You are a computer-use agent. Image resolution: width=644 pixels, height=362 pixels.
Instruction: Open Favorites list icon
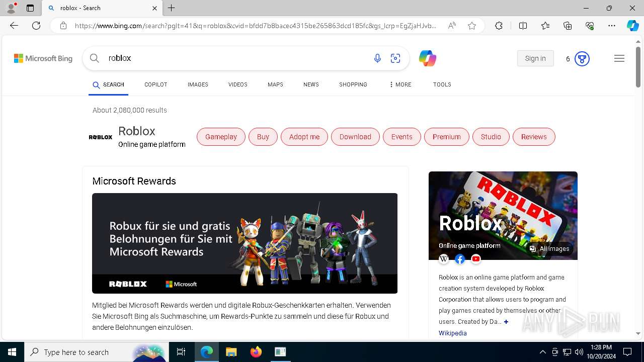pos(545,26)
